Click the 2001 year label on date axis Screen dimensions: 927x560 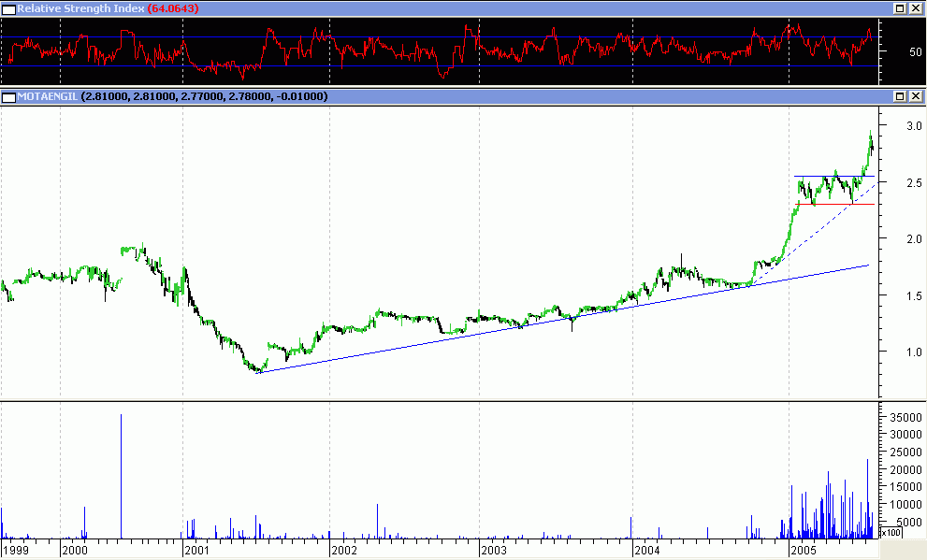point(196,551)
